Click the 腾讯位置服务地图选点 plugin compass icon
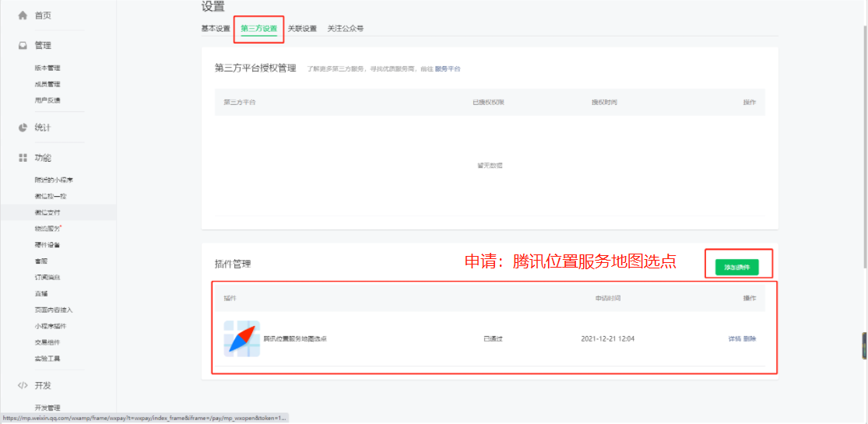 (x=242, y=338)
